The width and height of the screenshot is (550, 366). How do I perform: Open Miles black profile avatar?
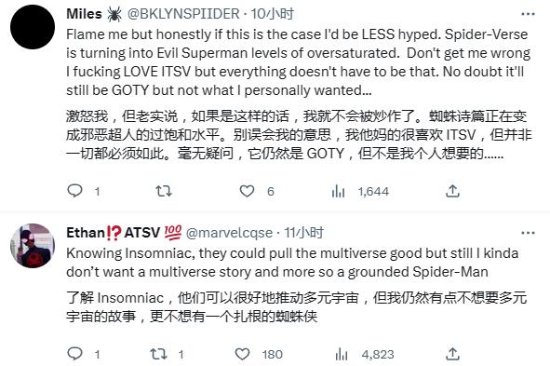(33, 27)
